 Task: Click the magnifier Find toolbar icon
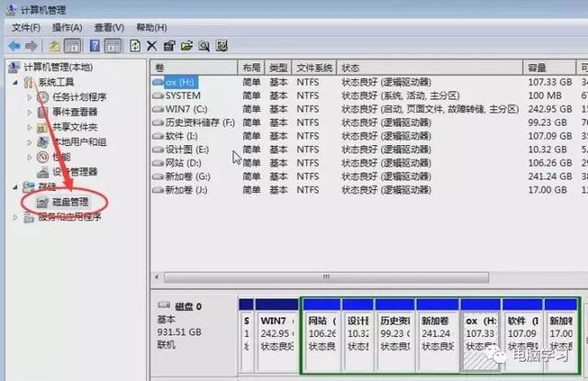click(x=204, y=45)
